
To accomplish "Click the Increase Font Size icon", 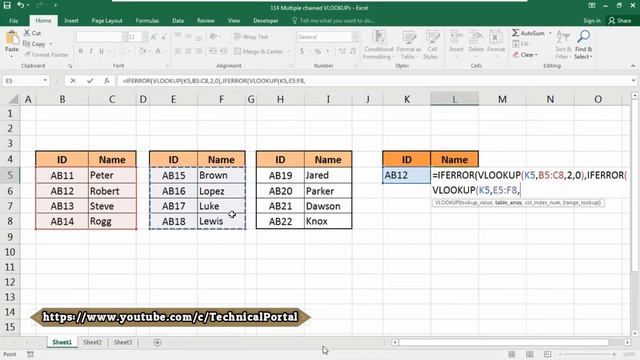I will coord(154,37).
